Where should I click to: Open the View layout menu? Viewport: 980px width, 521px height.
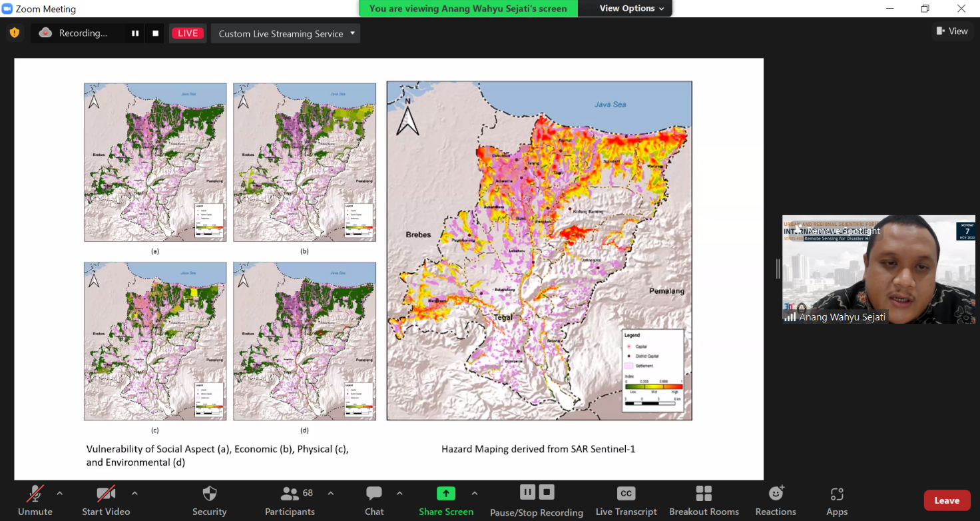(x=952, y=31)
